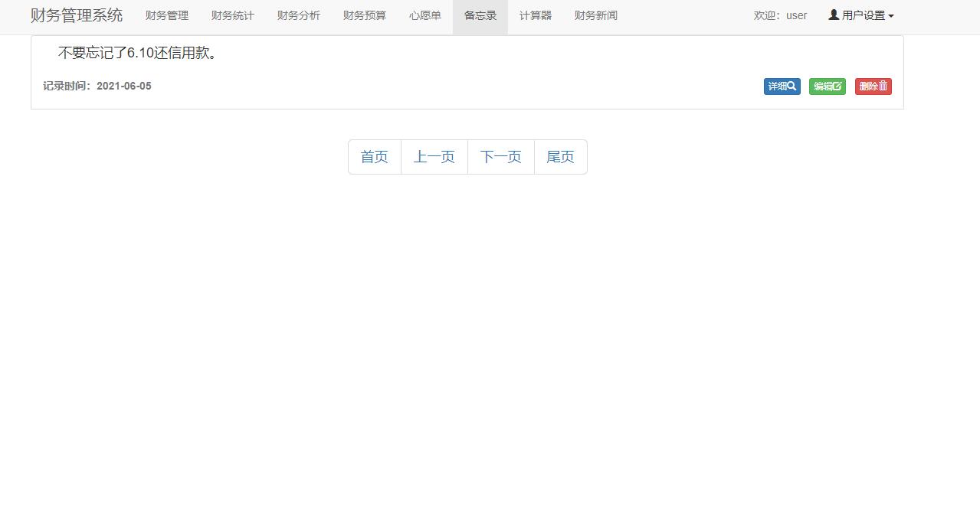Open the 财务预算 page
Screen dimensions: 980x526
pyautogui.click(x=364, y=15)
